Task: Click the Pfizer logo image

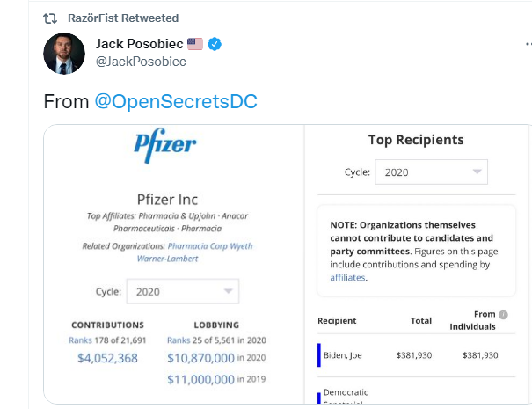Action: pyautogui.click(x=165, y=146)
